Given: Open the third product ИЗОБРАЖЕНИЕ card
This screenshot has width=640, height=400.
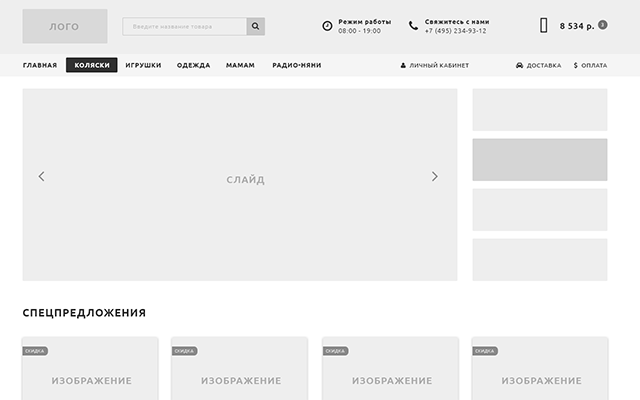Looking at the screenshot, I should (391, 369).
